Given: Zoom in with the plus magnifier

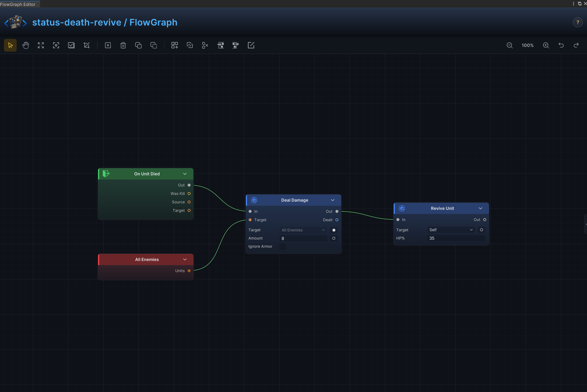Looking at the screenshot, I should (x=546, y=45).
